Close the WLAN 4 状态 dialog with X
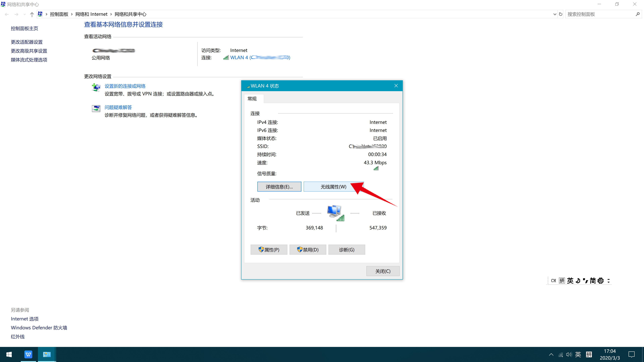This screenshot has height=362, width=644. click(396, 86)
